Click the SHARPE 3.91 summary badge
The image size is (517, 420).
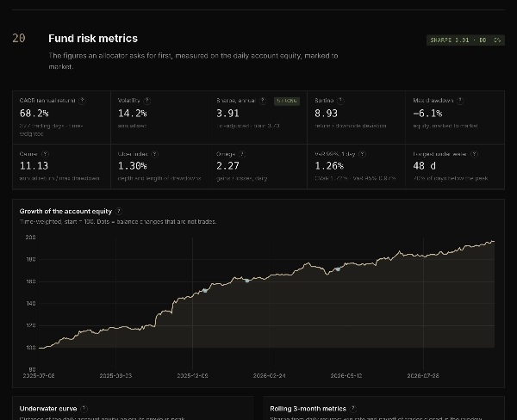pyautogui.click(x=465, y=40)
